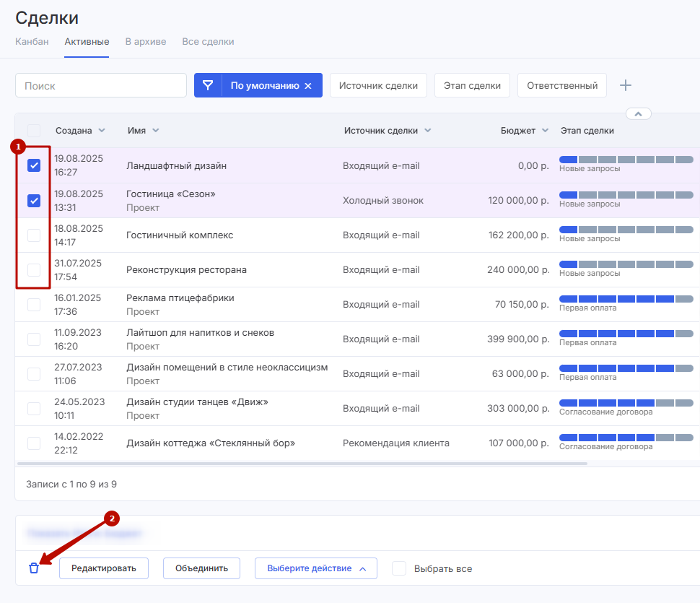Click the funnel filter icon
700x603 pixels.
[208, 85]
